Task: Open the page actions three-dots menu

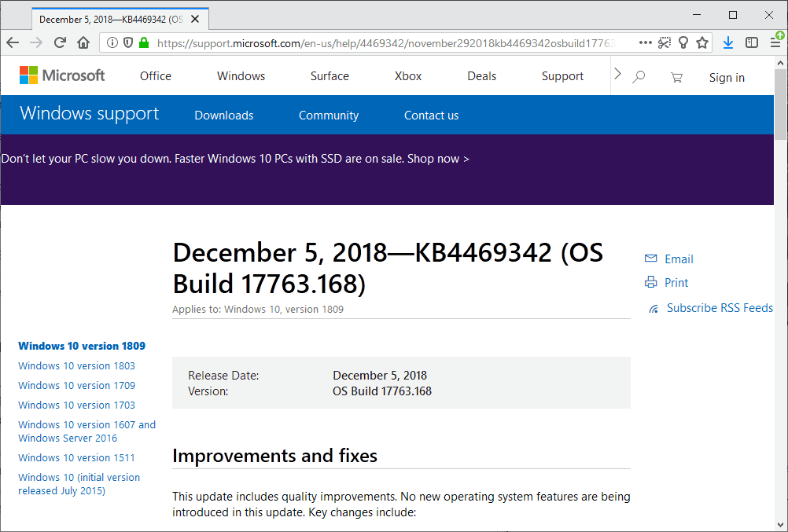Action: click(x=646, y=42)
